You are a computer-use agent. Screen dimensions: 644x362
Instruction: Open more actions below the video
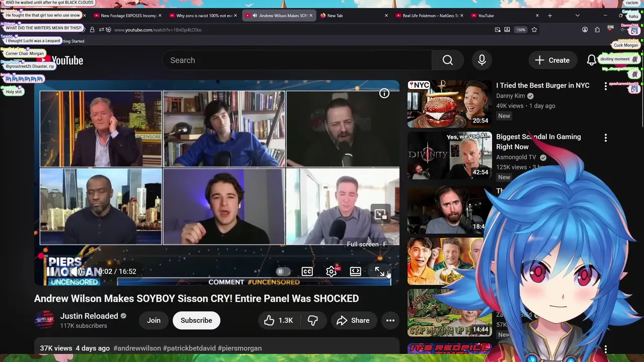coord(390,320)
